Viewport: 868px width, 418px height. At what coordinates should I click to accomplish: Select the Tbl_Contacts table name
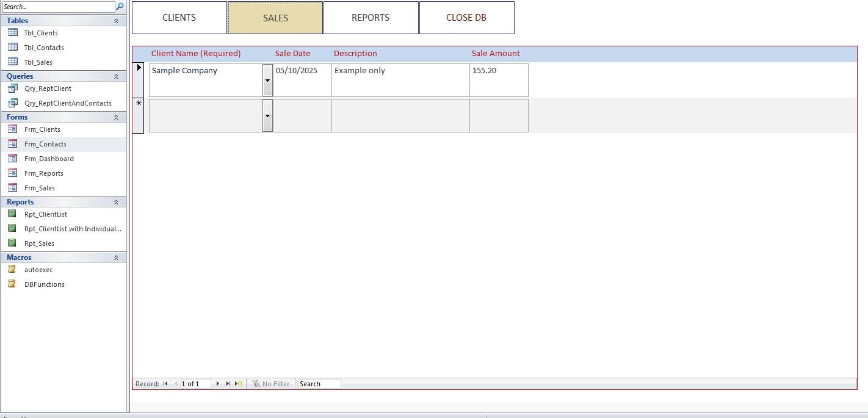[44, 48]
